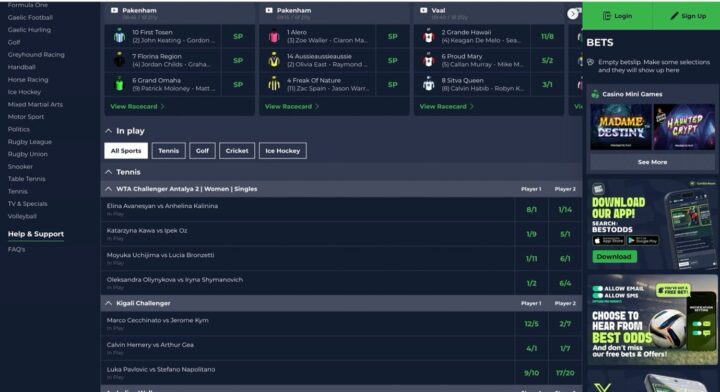Image resolution: width=720 pixels, height=392 pixels.
Task: Open the Choose to hear from Best Odds banner
Action: (652, 319)
